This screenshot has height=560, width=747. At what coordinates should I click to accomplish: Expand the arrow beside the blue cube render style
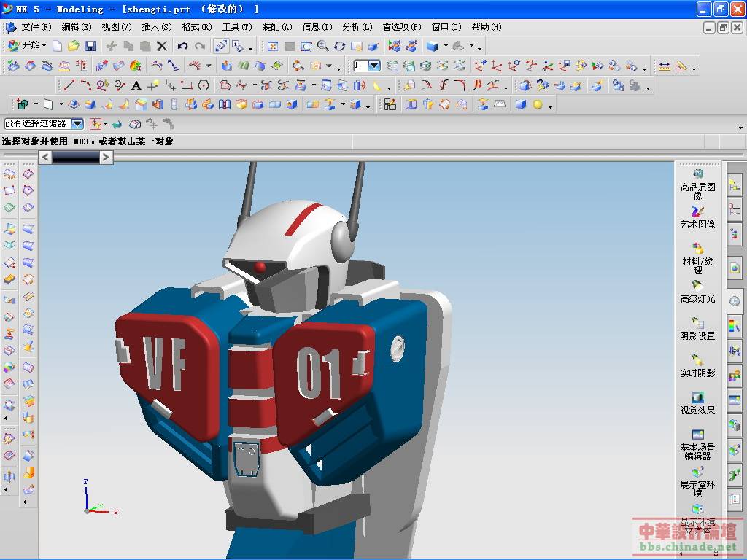[446, 46]
